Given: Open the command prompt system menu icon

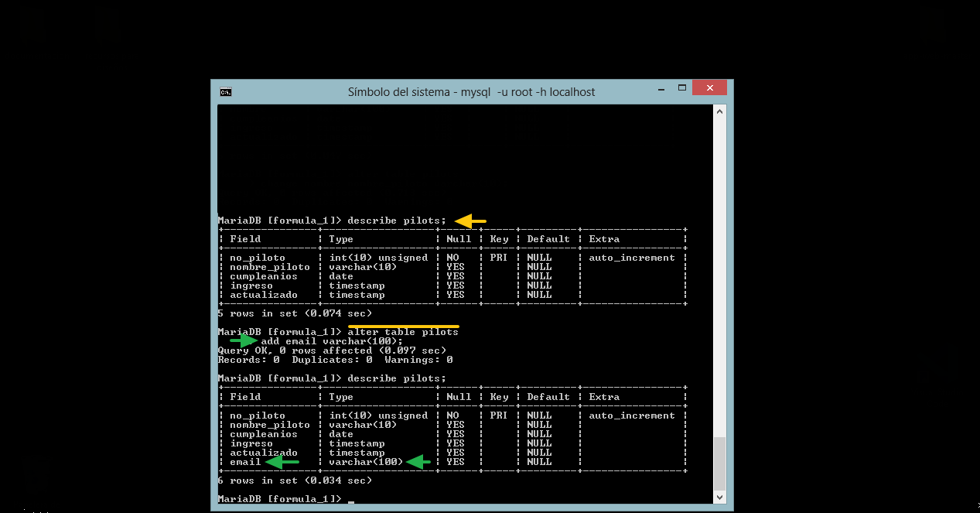Looking at the screenshot, I should [225, 91].
